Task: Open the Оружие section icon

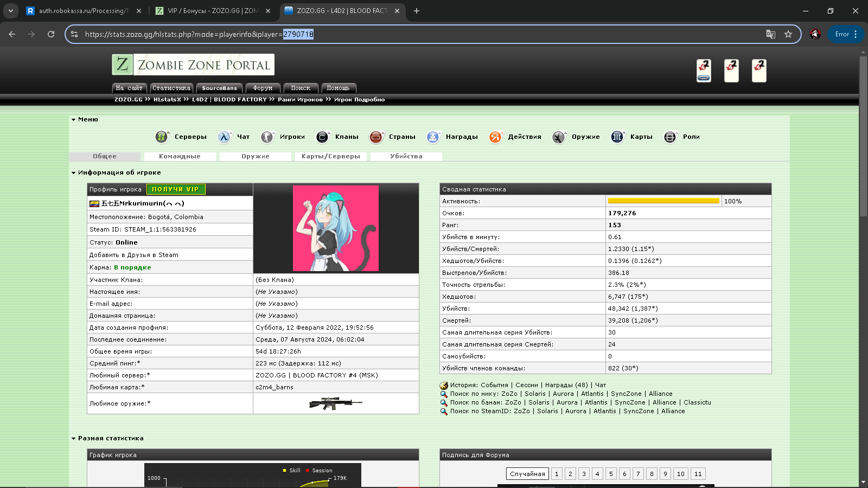Action: tap(559, 137)
